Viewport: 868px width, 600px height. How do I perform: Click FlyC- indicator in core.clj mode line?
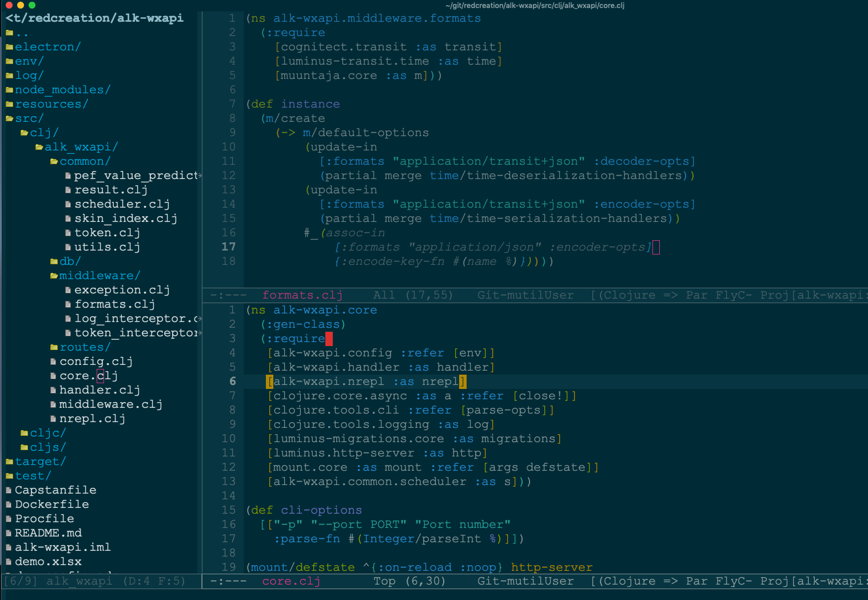point(734,581)
